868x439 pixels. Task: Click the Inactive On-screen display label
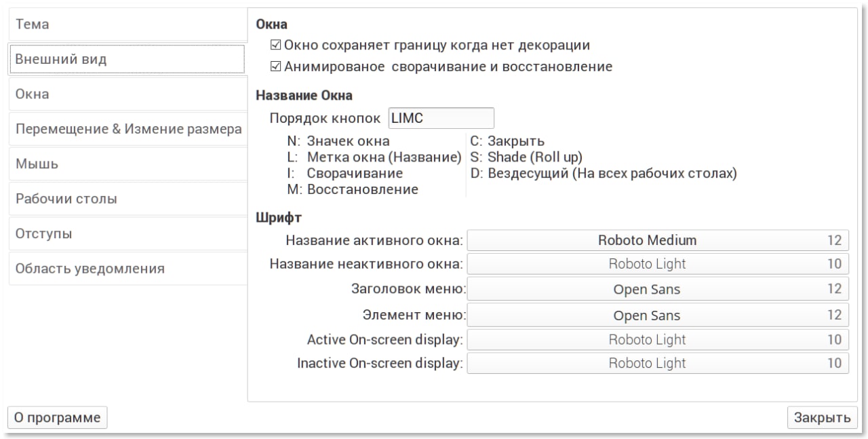click(380, 364)
